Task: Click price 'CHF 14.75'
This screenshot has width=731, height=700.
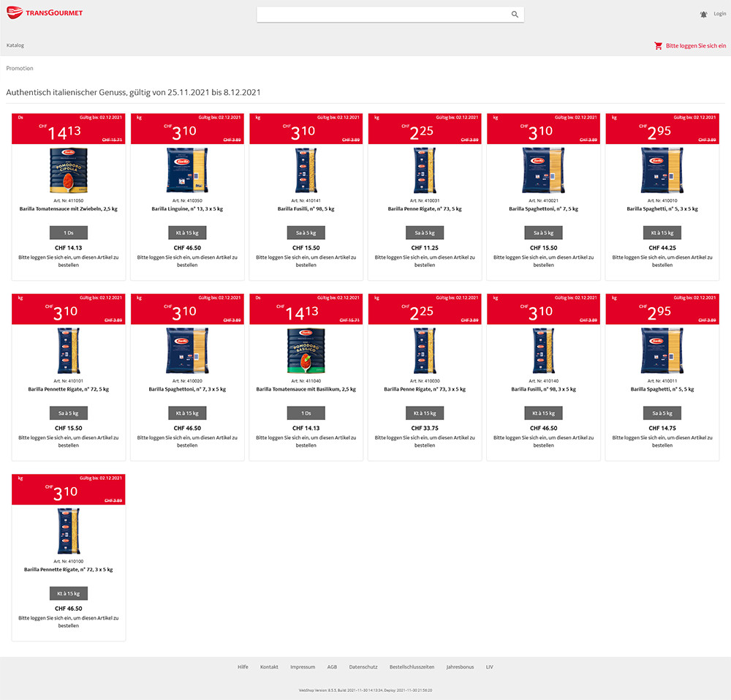Action: (662, 428)
